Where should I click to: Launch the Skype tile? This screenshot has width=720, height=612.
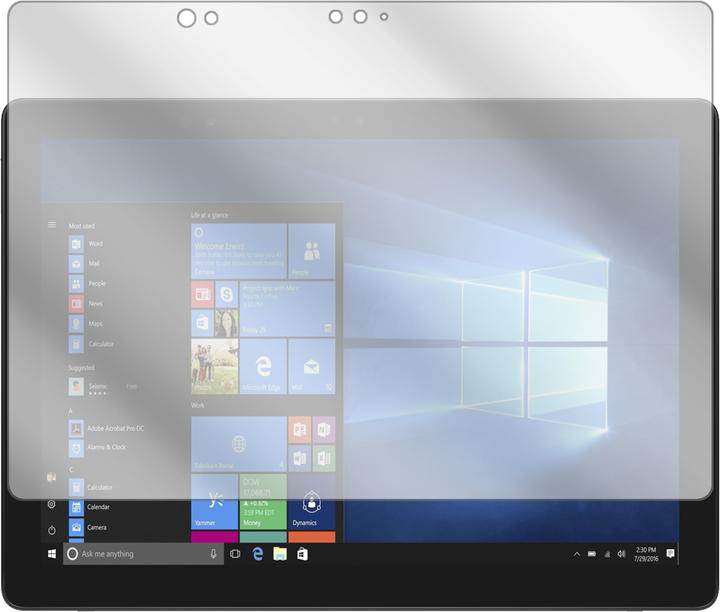coord(227,294)
